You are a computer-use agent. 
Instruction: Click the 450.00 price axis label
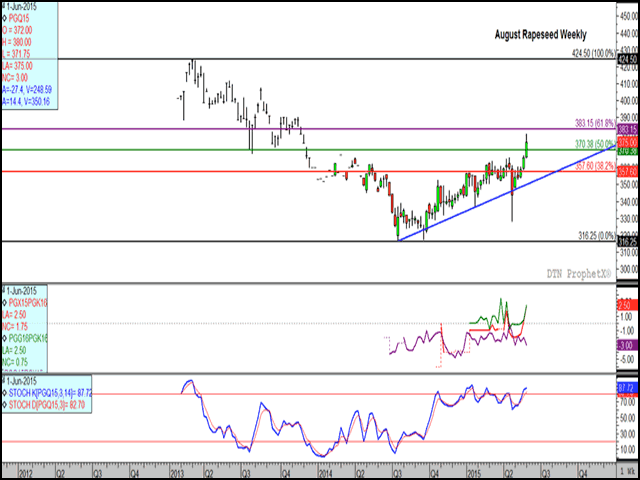point(629,16)
